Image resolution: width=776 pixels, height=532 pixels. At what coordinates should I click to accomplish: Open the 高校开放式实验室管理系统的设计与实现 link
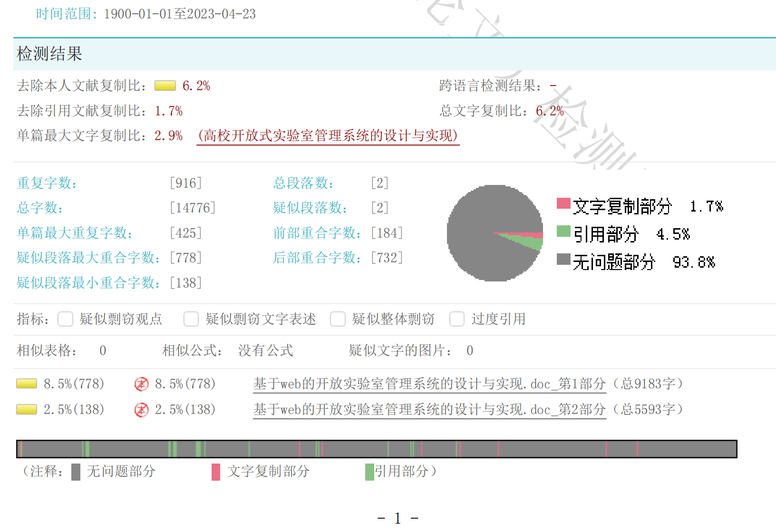(328, 136)
